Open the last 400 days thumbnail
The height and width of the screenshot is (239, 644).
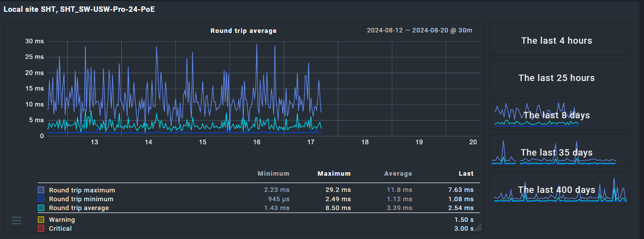[x=556, y=190]
